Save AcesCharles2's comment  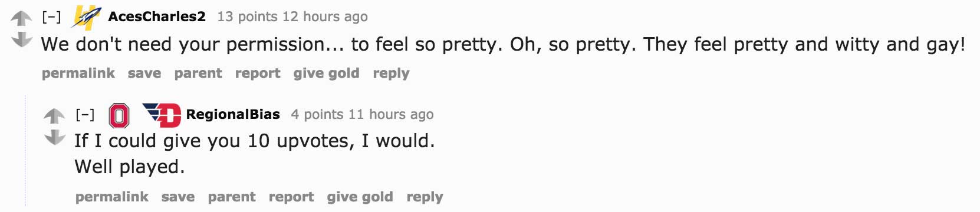(x=144, y=74)
